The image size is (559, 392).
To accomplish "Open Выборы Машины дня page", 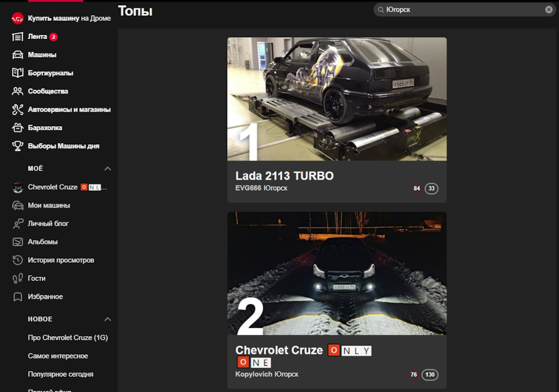I will [x=63, y=146].
